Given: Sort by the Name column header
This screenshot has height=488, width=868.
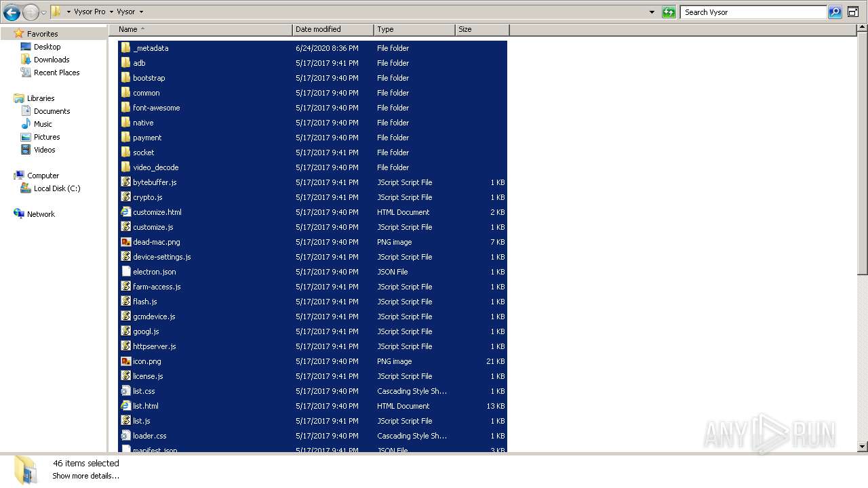Looking at the screenshot, I should point(200,29).
